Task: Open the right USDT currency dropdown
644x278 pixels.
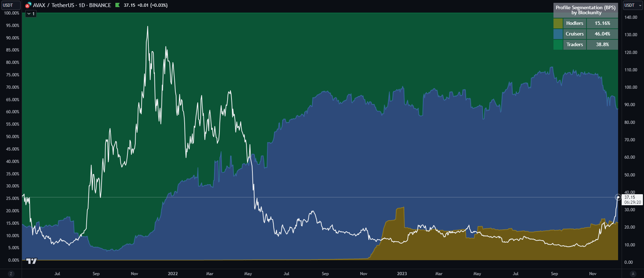Action: (x=633, y=5)
